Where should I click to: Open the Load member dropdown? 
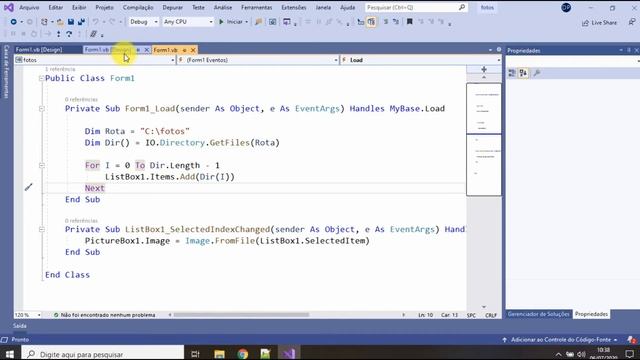point(421,60)
